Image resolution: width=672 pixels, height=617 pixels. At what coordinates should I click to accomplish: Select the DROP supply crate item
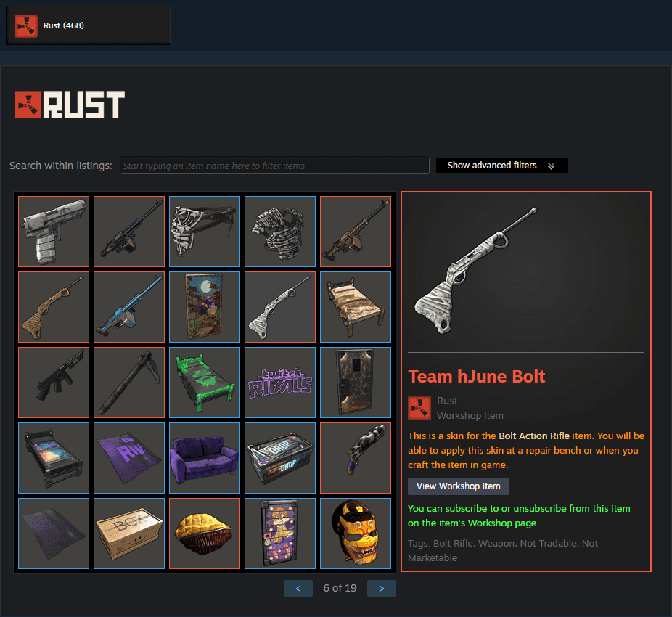[x=280, y=458]
